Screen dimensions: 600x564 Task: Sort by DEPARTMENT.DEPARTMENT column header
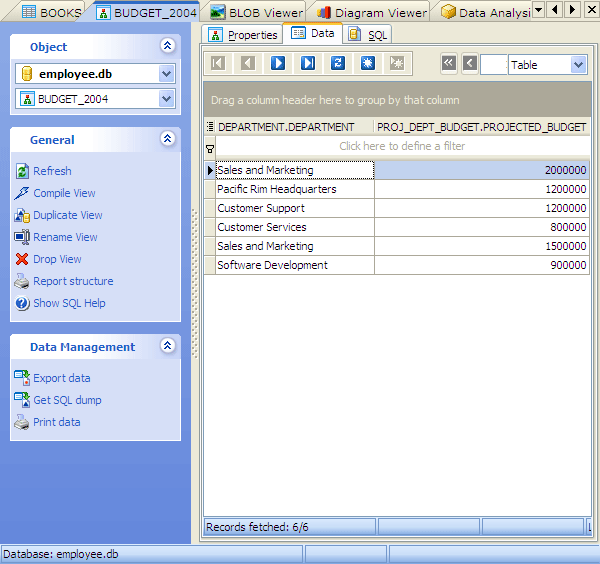click(x=294, y=127)
